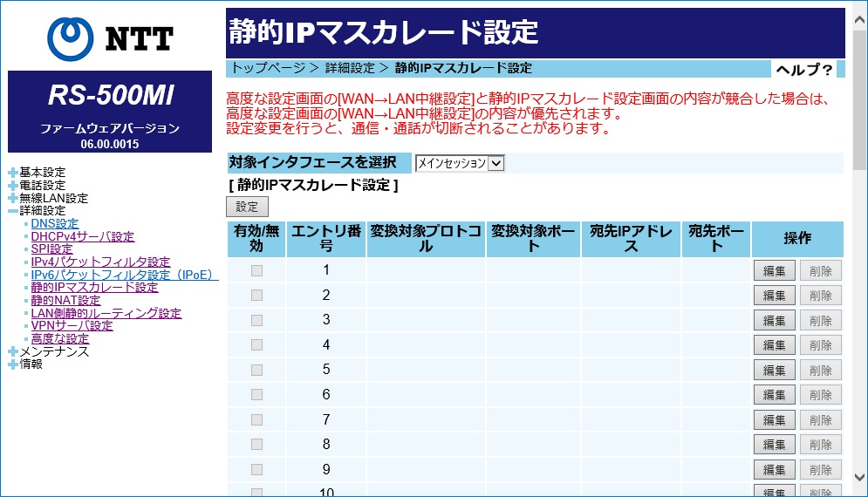This screenshot has width=868, height=497.
Task: Click the vertical scrollbar thumb
Action: tap(859, 99)
